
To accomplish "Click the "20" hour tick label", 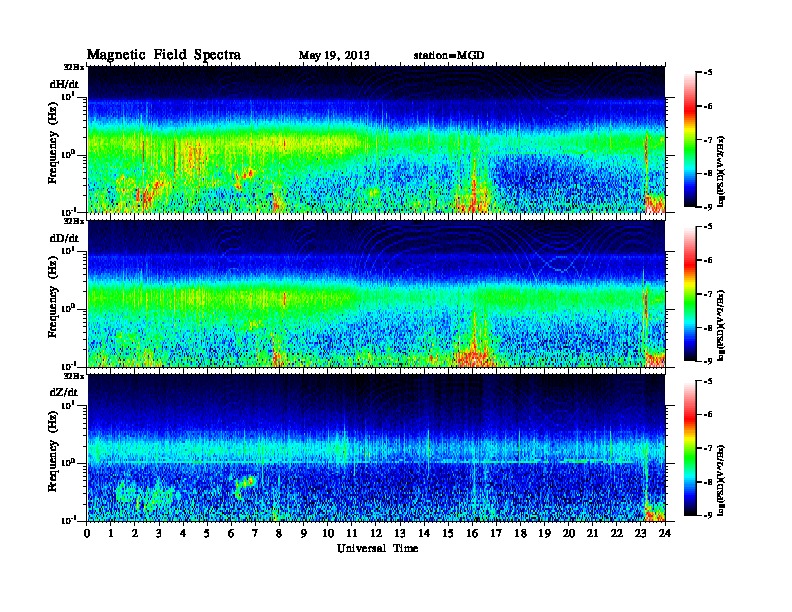I will tap(569, 533).
